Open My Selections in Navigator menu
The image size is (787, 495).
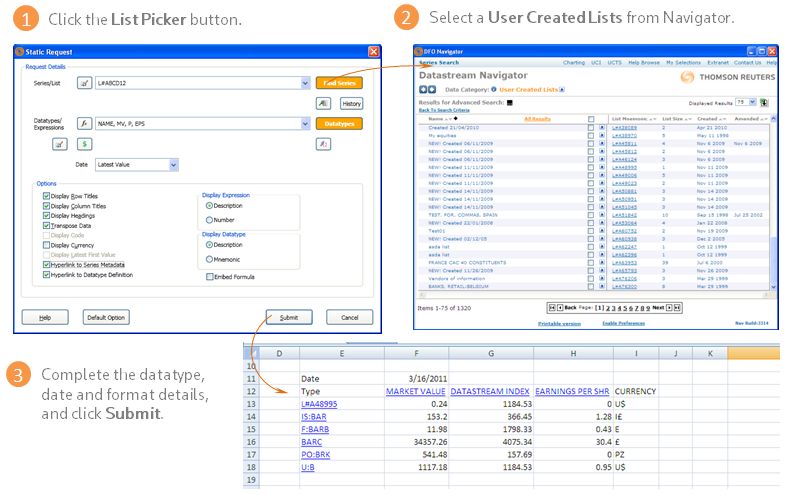coord(683,63)
